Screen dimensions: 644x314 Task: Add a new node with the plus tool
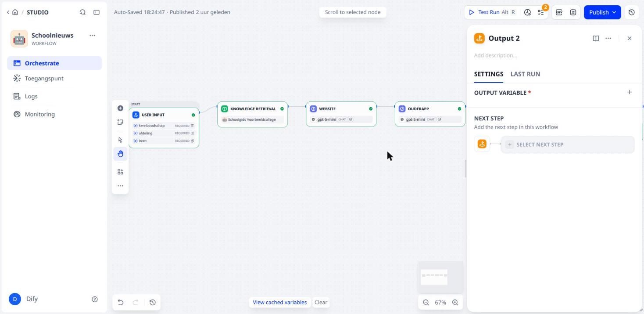[120, 108]
